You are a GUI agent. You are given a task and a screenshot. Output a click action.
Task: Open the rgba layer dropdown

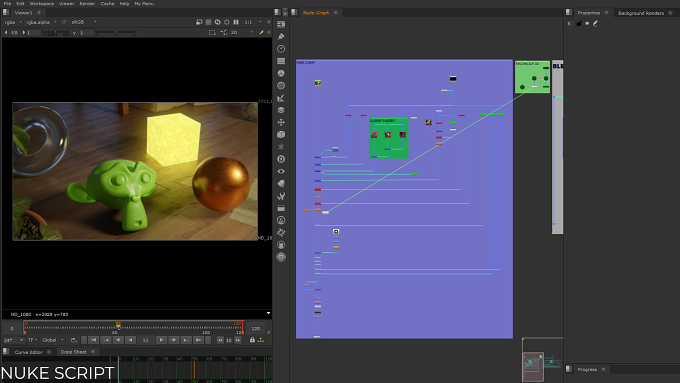(x=13, y=22)
